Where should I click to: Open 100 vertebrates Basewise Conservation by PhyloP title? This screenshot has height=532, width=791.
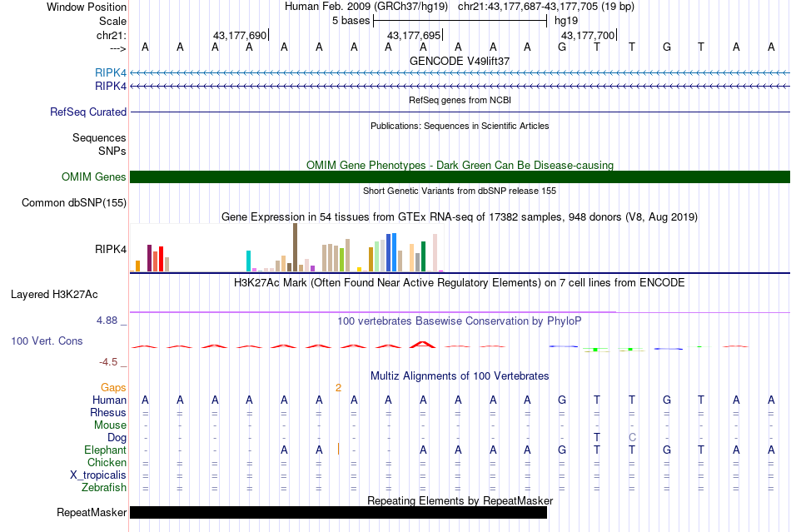click(460, 321)
